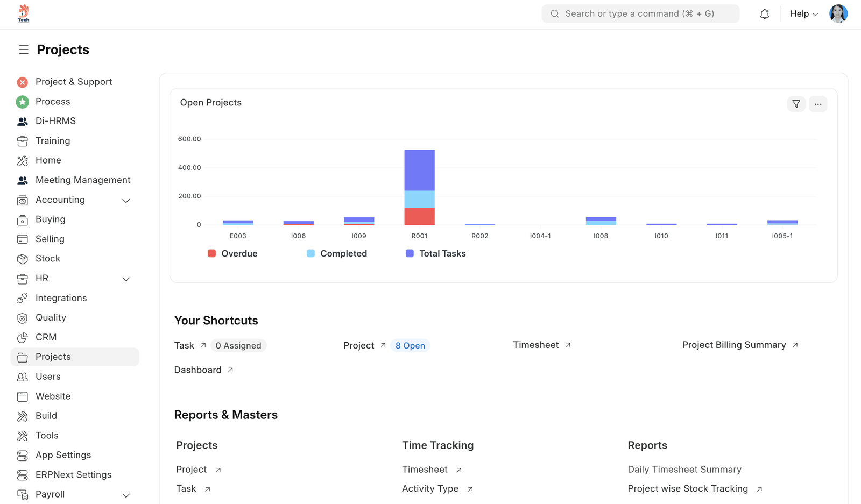
Task: Click the Project & Support red icon
Action: [23, 82]
